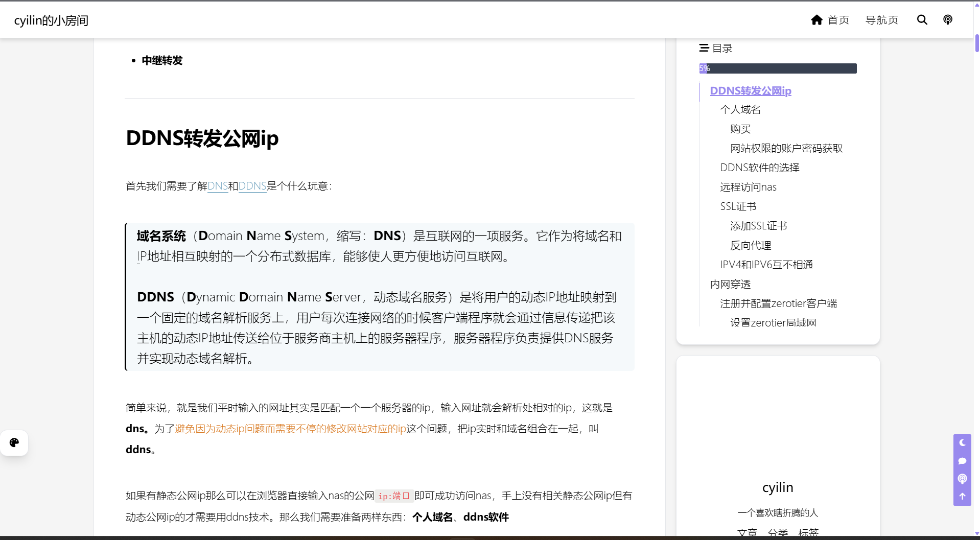Follow the DNS hyperlink in the intro
The image size is (980, 540).
pos(218,186)
